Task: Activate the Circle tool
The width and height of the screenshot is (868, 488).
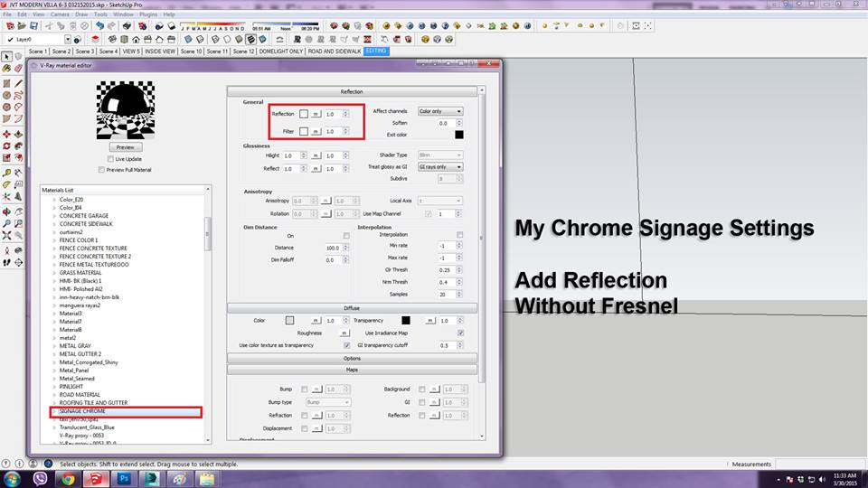Action: click(x=6, y=95)
